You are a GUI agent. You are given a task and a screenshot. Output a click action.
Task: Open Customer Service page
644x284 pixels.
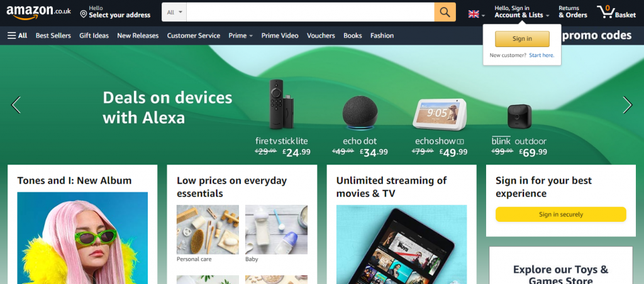(194, 36)
